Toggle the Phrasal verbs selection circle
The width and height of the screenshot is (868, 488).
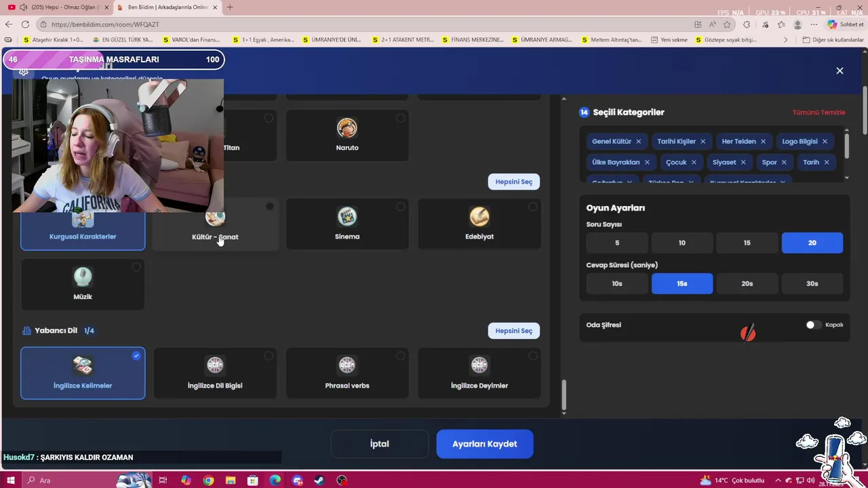401,355
